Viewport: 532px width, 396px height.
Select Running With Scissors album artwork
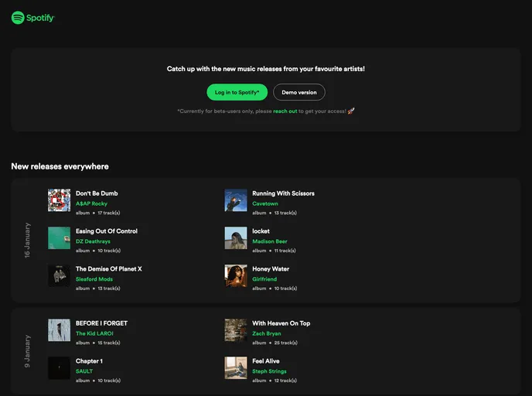(236, 200)
